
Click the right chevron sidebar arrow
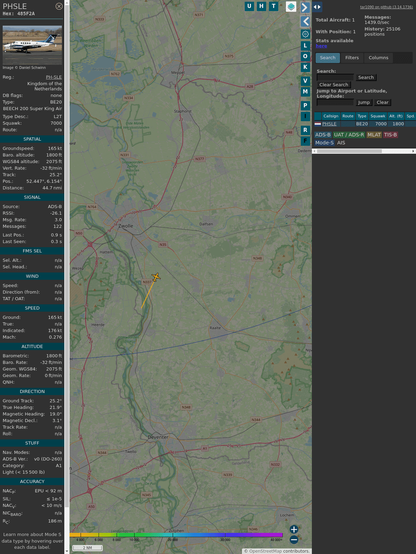305,7
